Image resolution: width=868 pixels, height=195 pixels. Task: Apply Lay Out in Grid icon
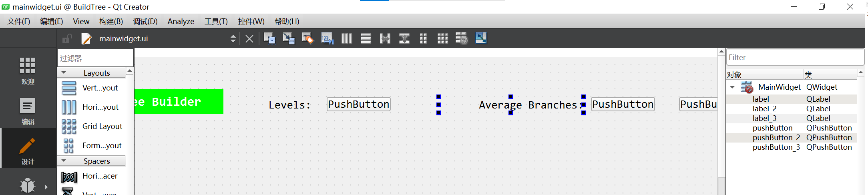tap(442, 38)
